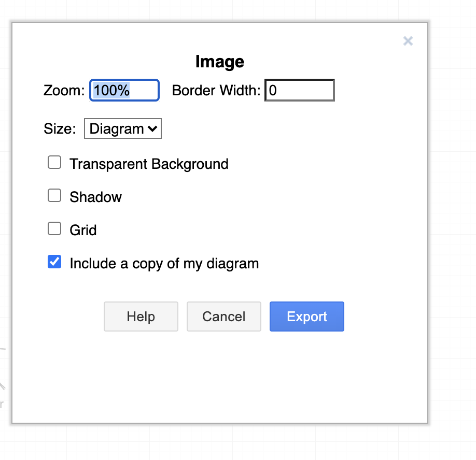Click the Zoom percentage field
This screenshot has height=460, width=476.
[124, 90]
